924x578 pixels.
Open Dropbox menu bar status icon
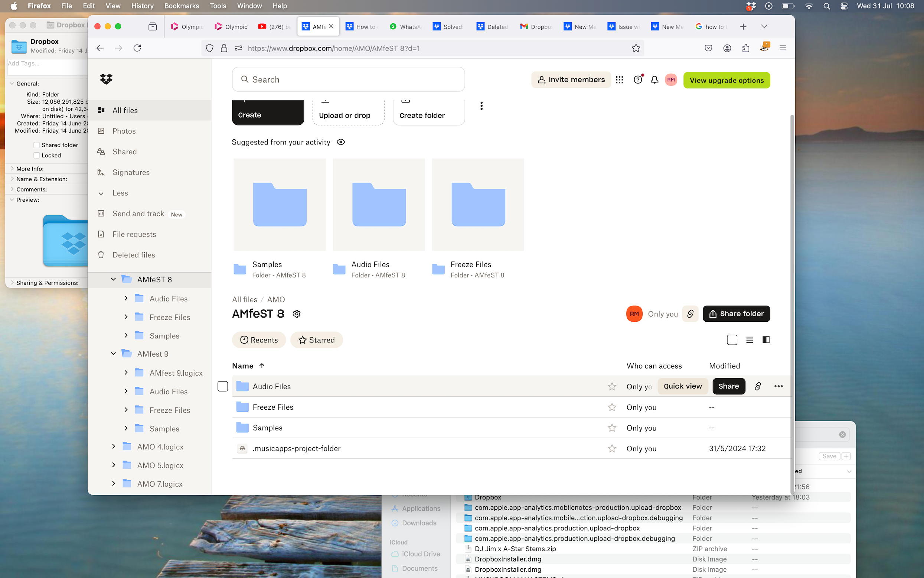click(751, 6)
